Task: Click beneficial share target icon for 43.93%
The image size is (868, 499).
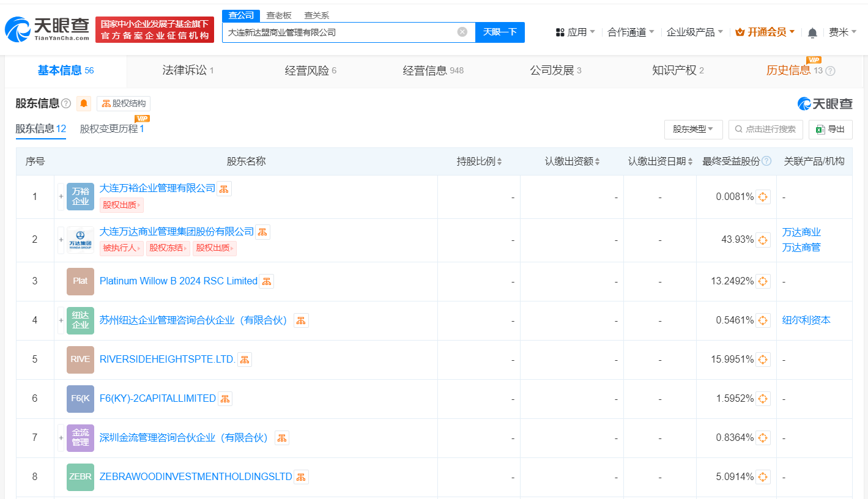Action: click(763, 240)
